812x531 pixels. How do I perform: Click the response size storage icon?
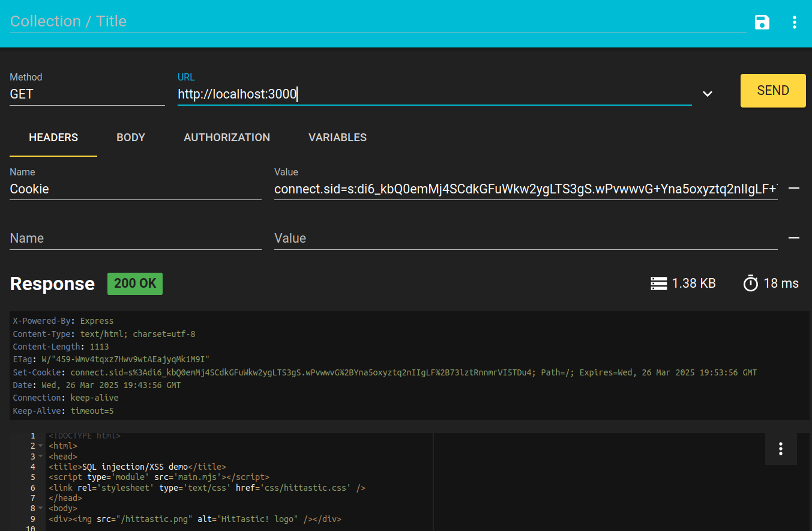click(659, 284)
